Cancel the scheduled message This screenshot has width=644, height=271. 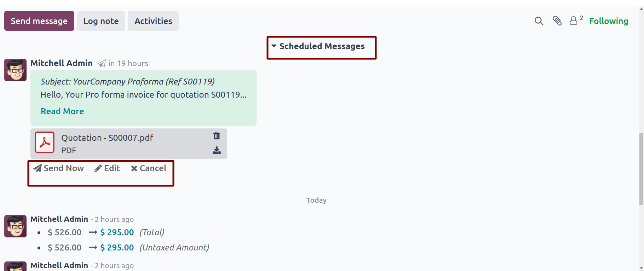coord(149,168)
